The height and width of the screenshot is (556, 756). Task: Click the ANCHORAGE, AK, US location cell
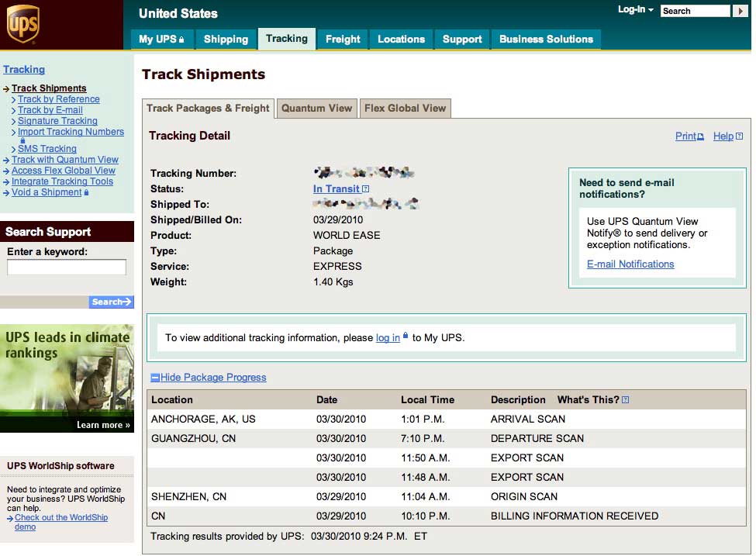203,419
